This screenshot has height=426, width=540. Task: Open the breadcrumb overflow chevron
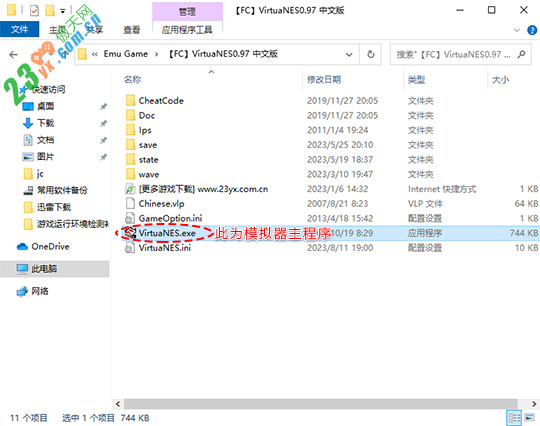95,54
